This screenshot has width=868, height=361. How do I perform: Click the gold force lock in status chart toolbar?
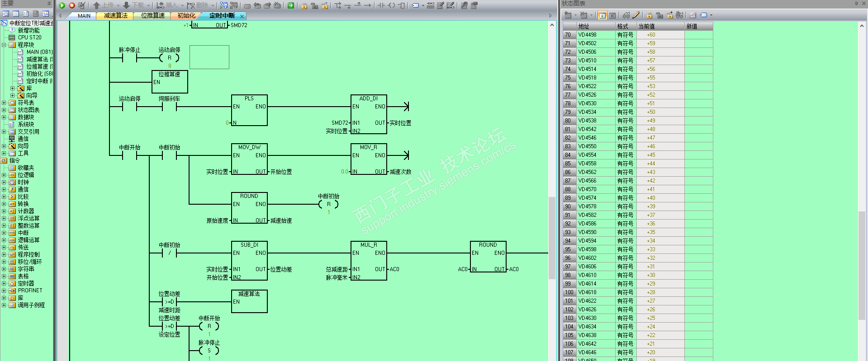point(650,15)
